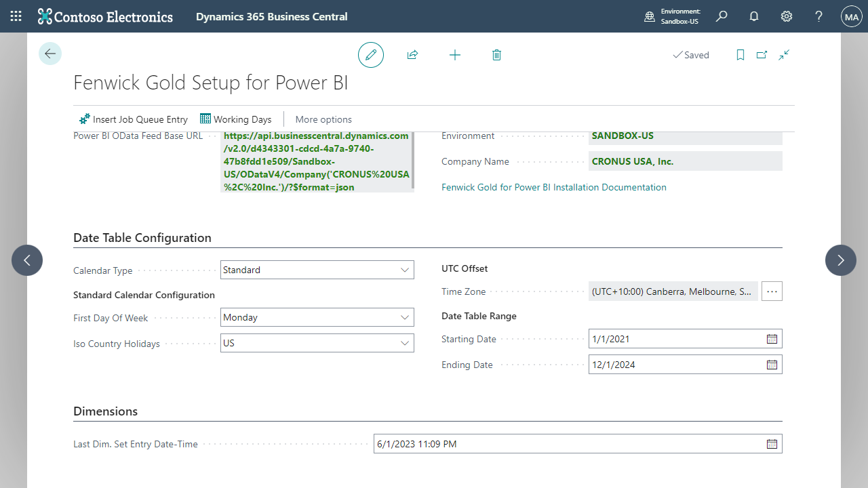Open the app launcher waffle menu

coord(16,16)
